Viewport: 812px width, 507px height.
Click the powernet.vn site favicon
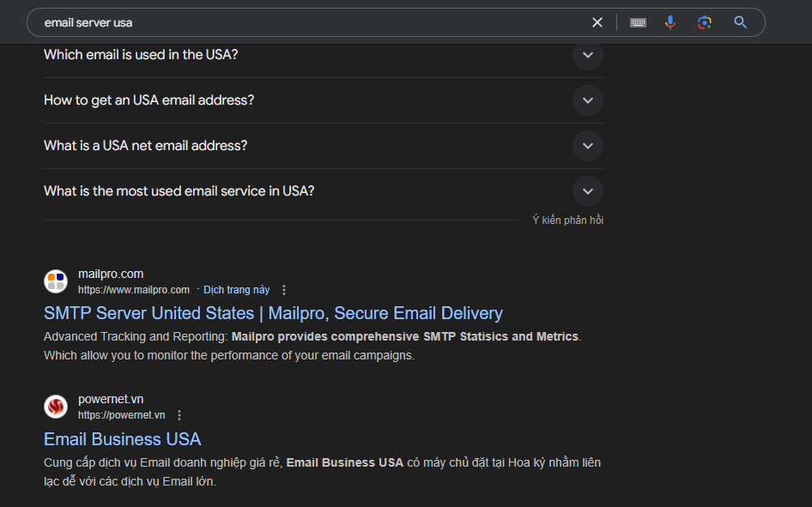pos(56,407)
